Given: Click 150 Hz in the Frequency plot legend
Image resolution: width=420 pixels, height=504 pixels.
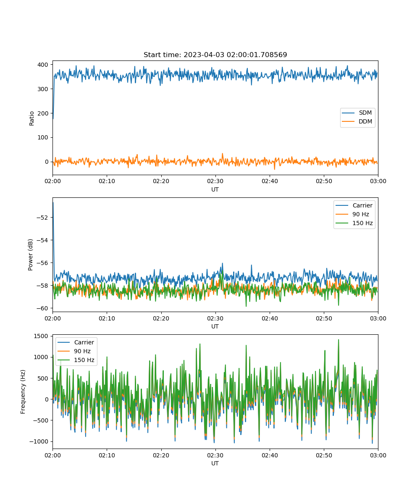Looking at the screenshot, I should pos(84,360).
